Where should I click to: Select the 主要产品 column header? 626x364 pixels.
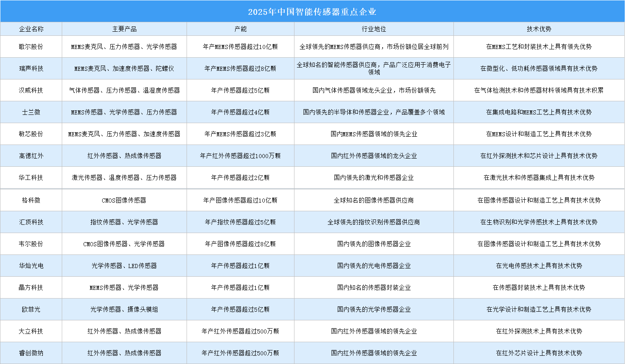[124, 29]
